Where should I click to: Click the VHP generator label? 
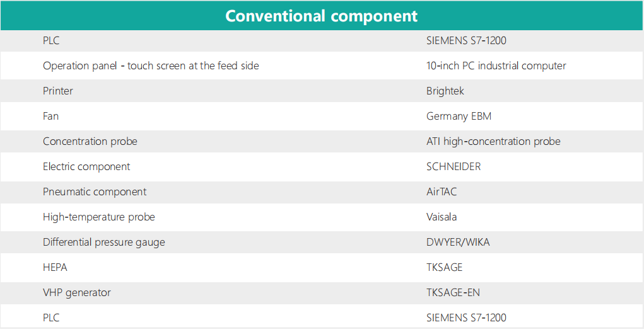pos(76,292)
